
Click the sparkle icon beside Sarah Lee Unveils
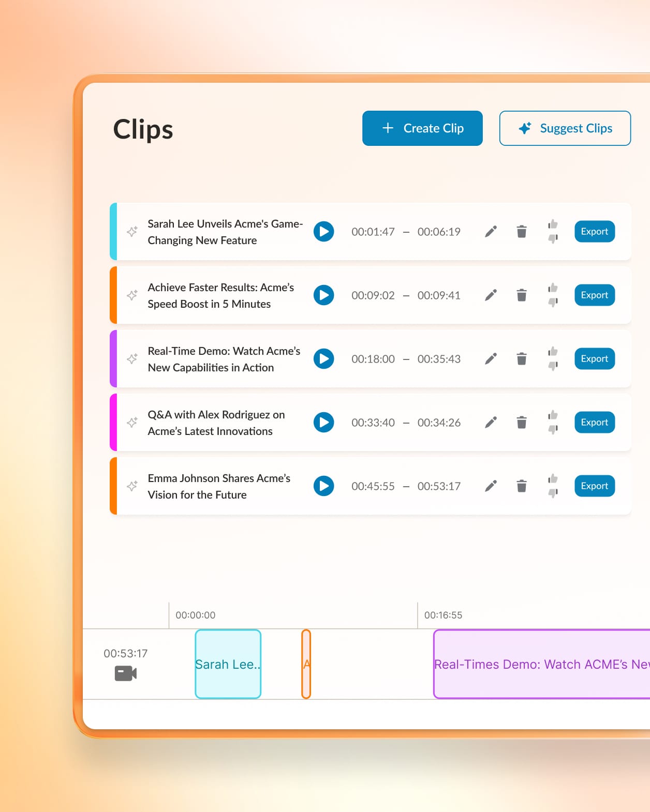(x=132, y=232)
